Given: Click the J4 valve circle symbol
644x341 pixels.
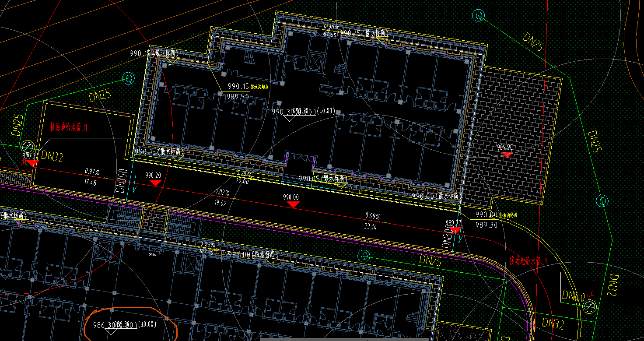Looking at the screenshot, I should pyautogui.click(x=589, y=307).
